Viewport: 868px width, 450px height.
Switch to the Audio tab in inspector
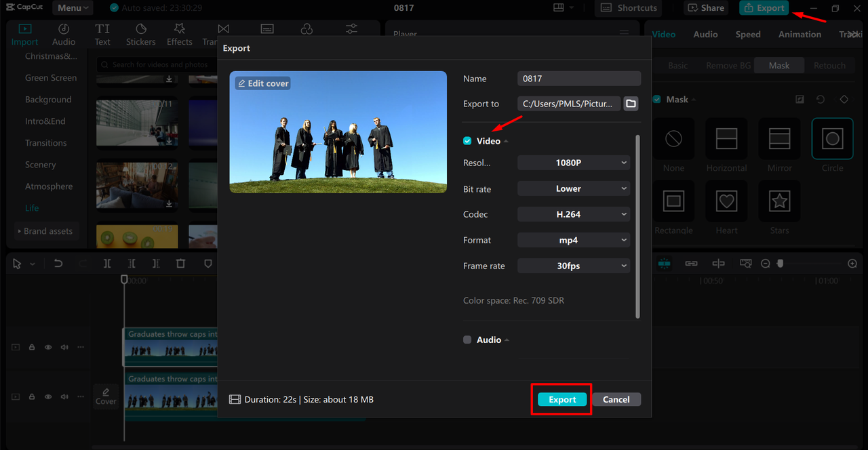pyautogui.click(x=705, y=34)
